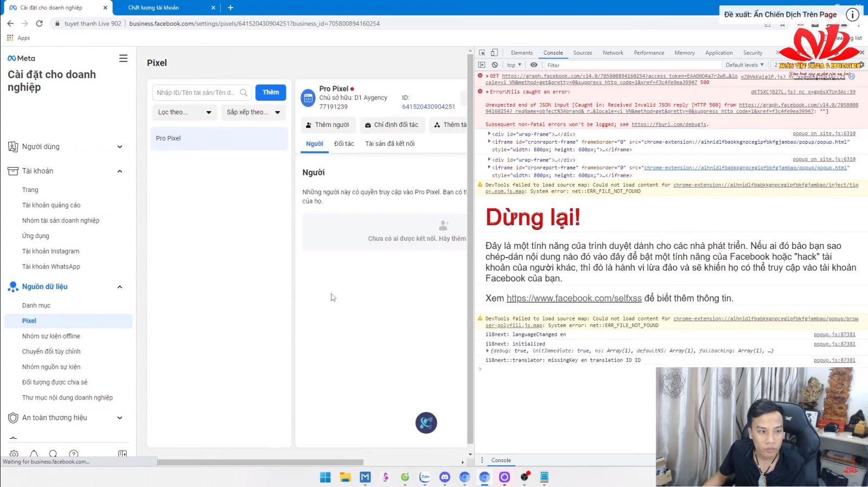Switch to the Elements DevTools tab
This screenshot has width=868, height=487.
click(x=521, y=53)
